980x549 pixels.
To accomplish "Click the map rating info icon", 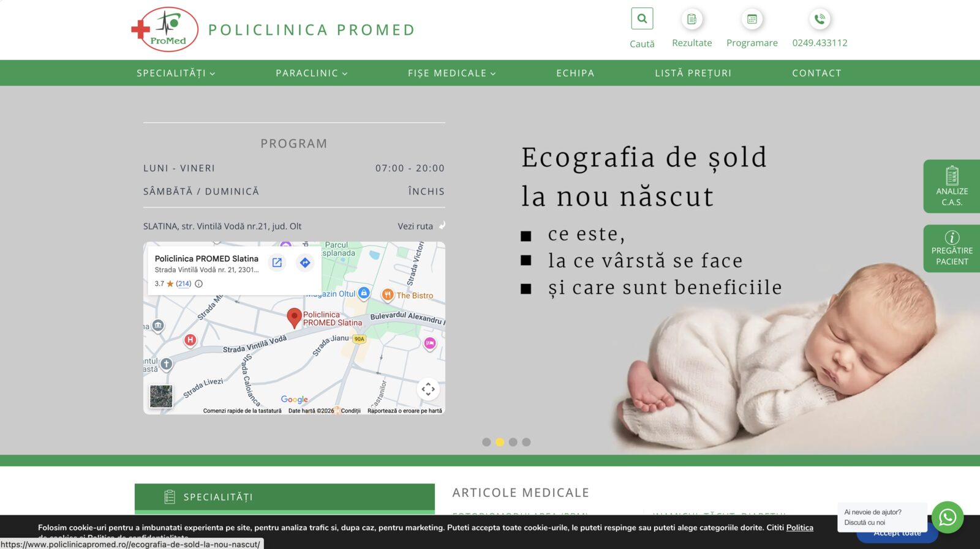I will 198,283.
